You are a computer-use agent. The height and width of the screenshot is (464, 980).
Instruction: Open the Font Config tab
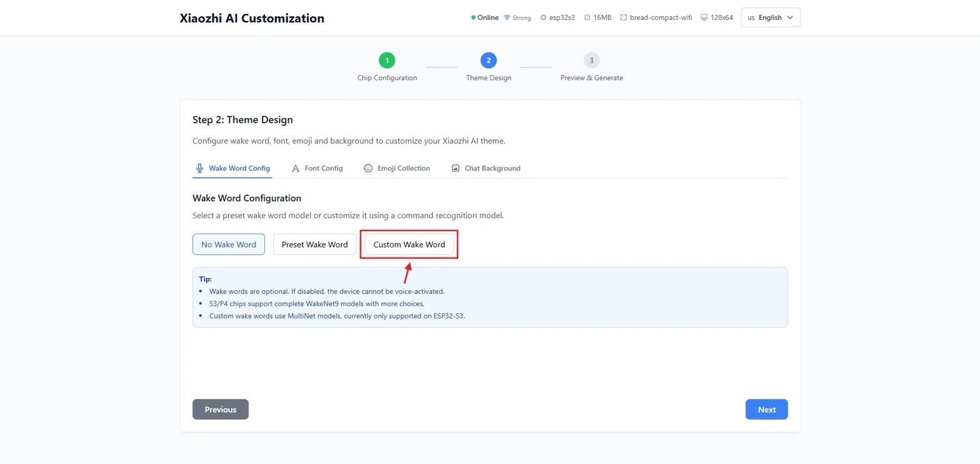pyautogui.click(x=317, y=168)
